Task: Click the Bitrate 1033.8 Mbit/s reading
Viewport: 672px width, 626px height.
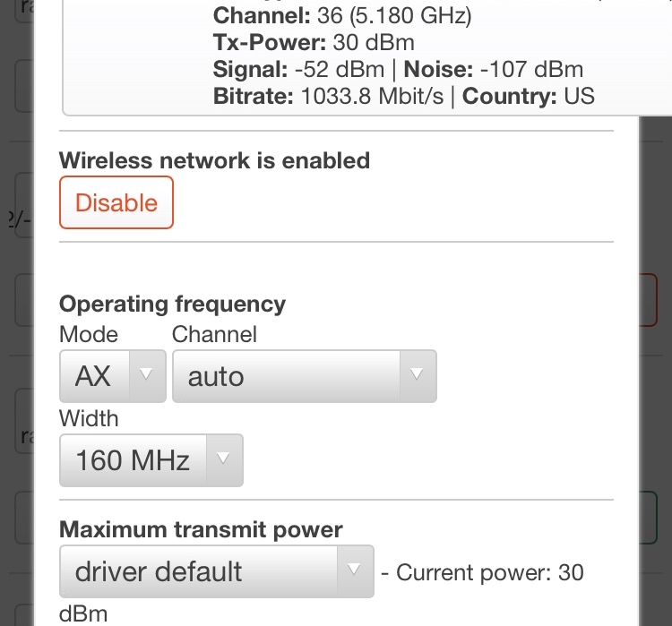Action: [x=328, y=96]
